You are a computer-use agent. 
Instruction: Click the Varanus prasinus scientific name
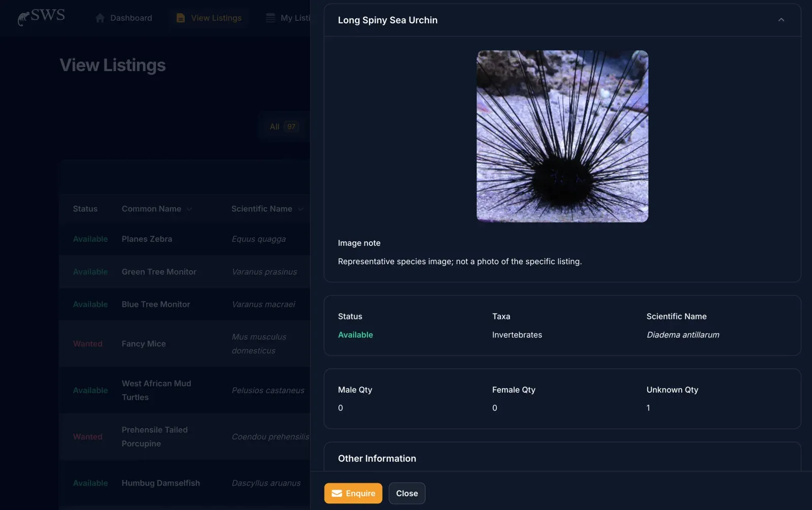coord(264,272)
